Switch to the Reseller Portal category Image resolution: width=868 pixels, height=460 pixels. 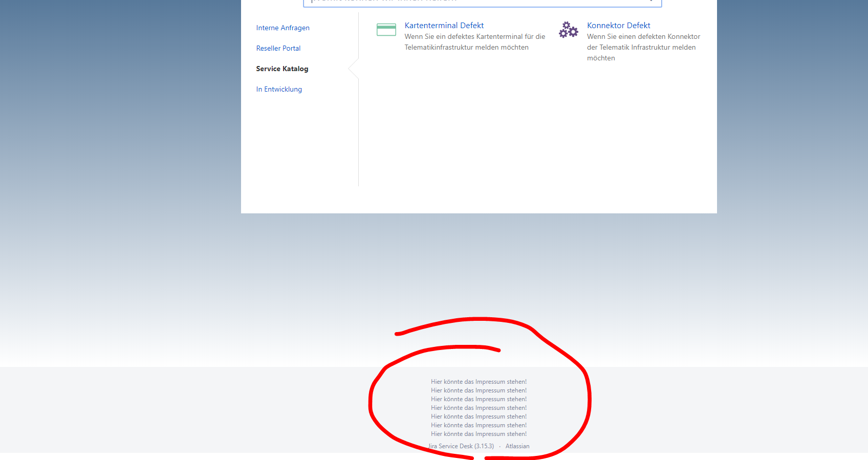278,48
